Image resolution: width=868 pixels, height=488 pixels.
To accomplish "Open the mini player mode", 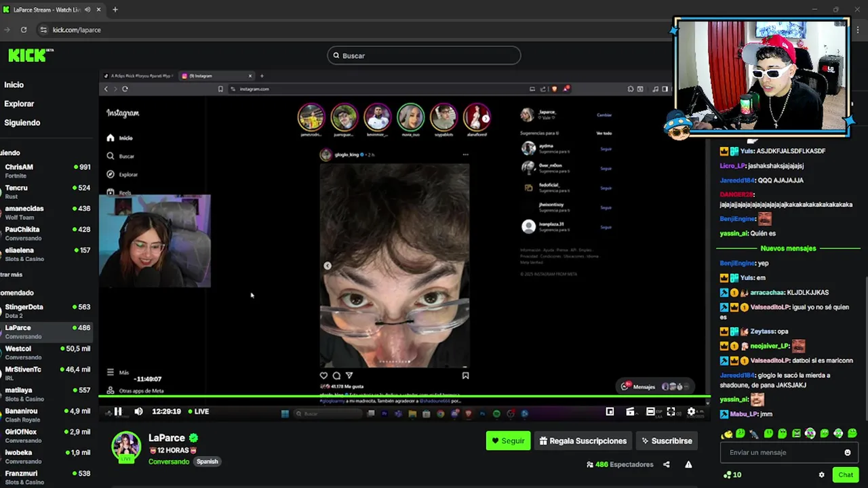I will coord(610,411).
